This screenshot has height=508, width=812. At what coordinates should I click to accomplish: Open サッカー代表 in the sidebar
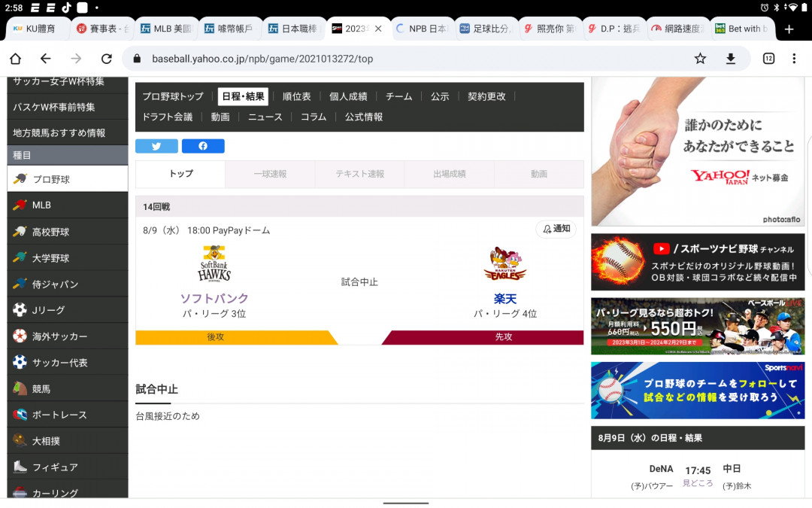[68, 362]
